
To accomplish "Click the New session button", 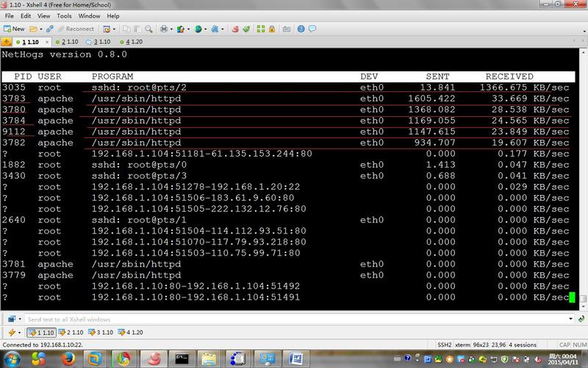I will [13, 29].
